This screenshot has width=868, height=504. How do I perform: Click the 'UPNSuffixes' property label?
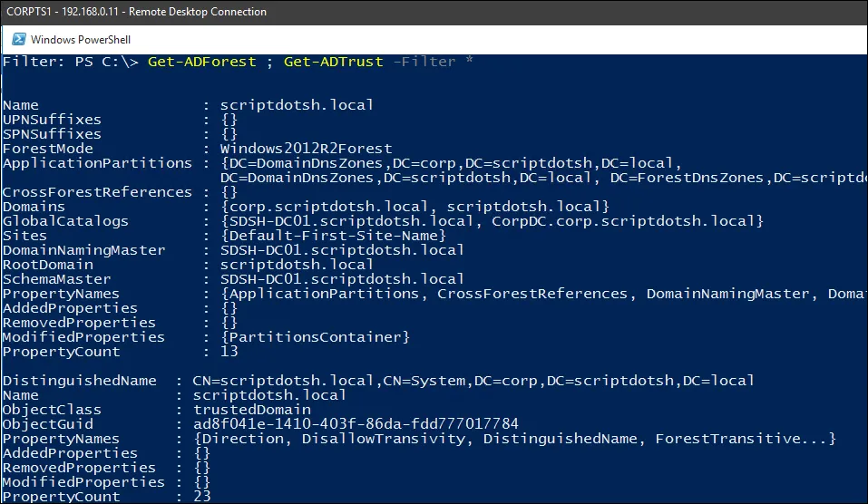click(x=52, y=120)
